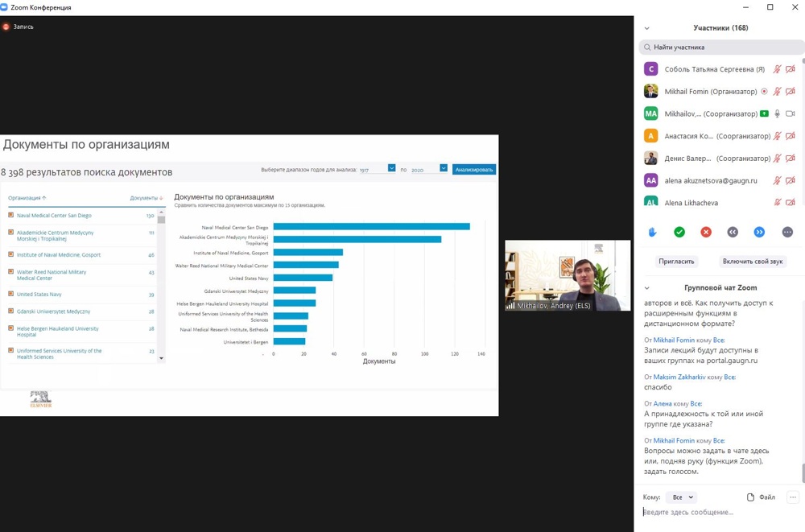Open the Кому: Все recipient dropdown
Viewport: 805px width, 532px height.
[683, 497]
